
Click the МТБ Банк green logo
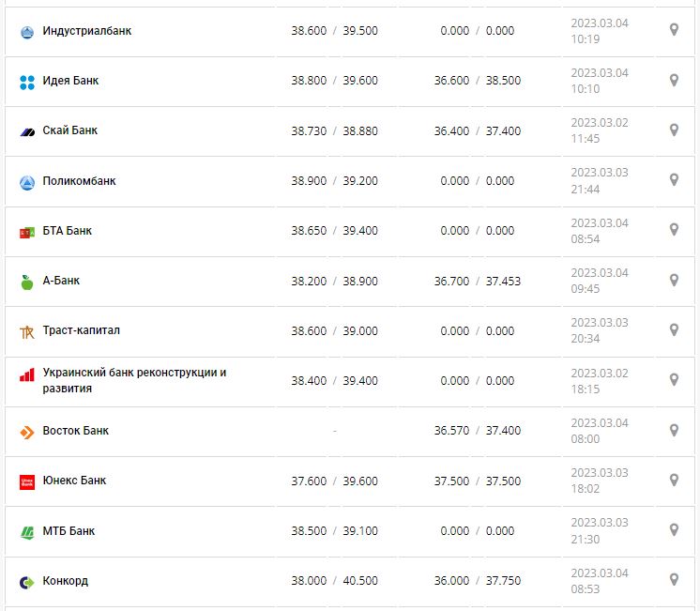[27, 532]
